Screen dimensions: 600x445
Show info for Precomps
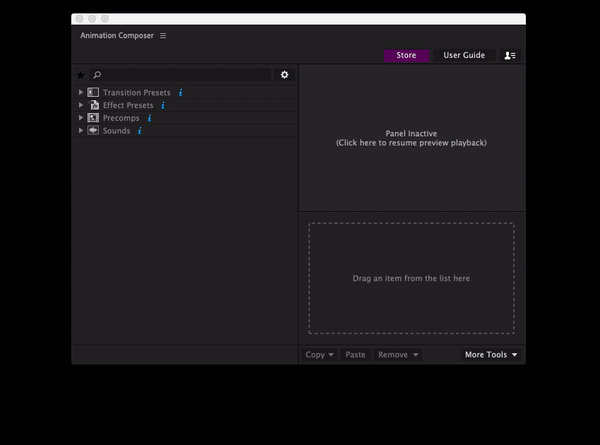[150, 118]
